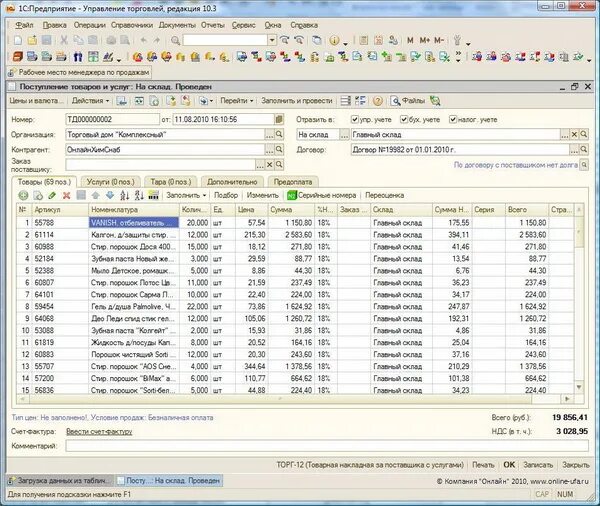Open the Организация lookup magnifier icon

[279, 134]
